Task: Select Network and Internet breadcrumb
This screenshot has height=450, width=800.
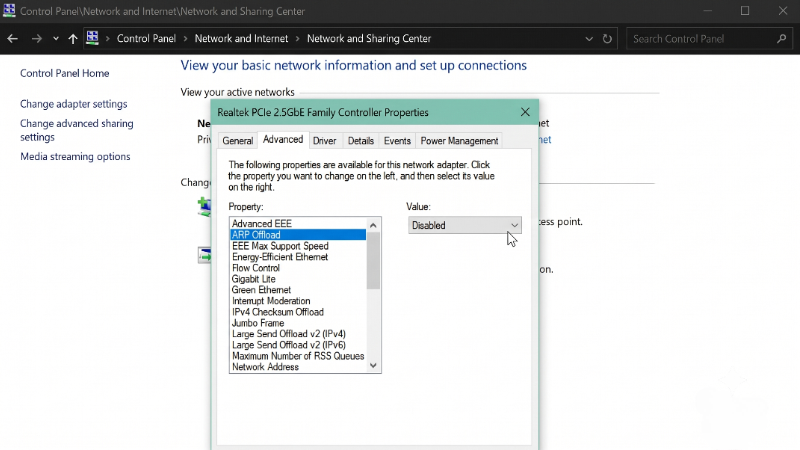Action: tap(241, 39)
